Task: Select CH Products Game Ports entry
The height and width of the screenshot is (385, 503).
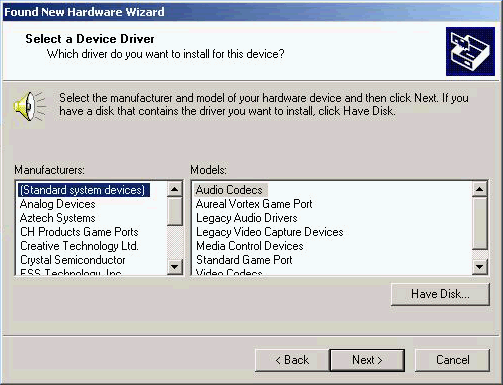Action: pos(79,232)
